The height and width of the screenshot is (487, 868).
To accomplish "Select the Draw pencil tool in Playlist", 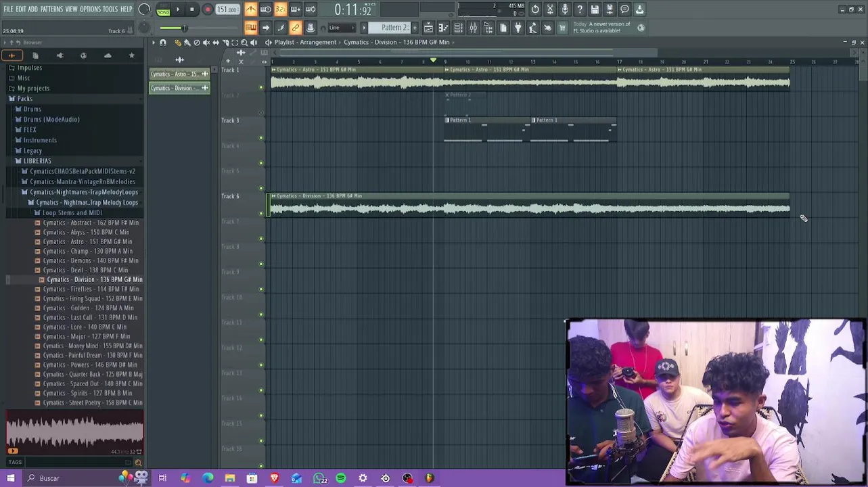I will [x=178, y=43].
